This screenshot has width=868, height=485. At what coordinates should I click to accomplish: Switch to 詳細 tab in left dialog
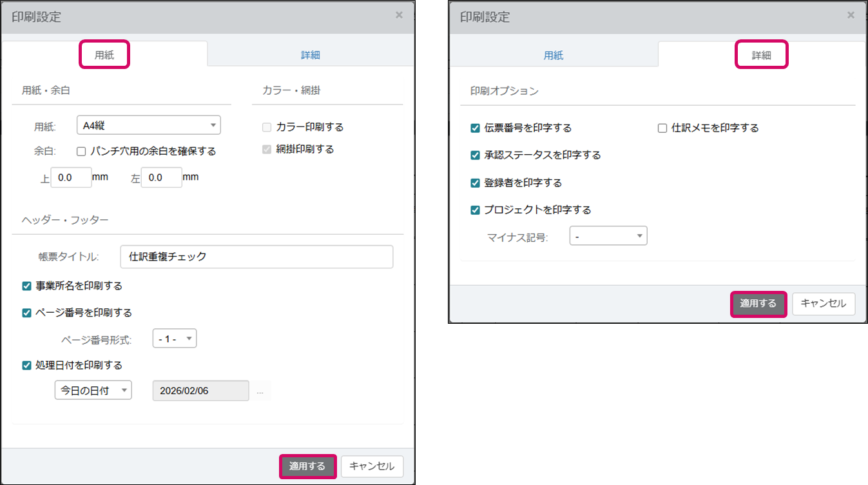(310, 55)
